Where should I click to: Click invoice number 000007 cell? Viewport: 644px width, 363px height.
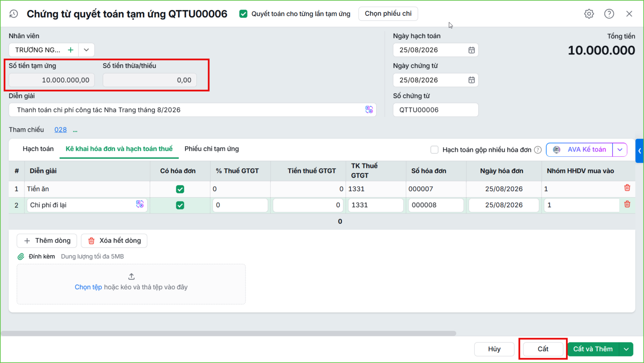pos(436,189)
